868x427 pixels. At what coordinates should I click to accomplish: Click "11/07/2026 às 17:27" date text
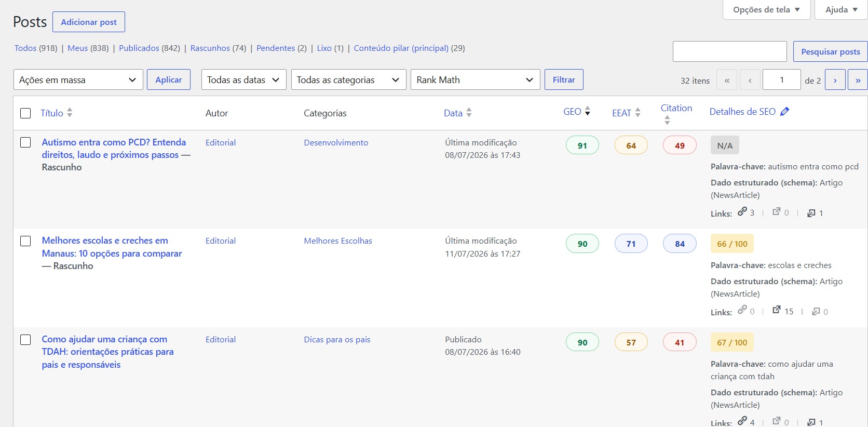tap(482, 253)
